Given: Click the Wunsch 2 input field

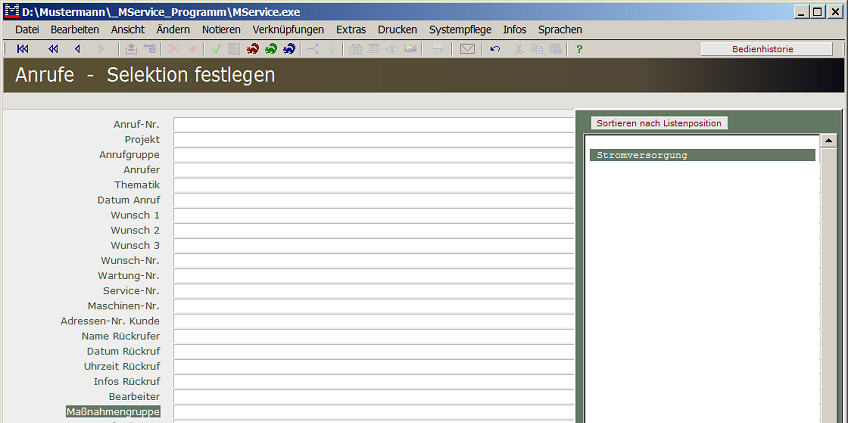Looking at the screenshot, I should 374,230.
